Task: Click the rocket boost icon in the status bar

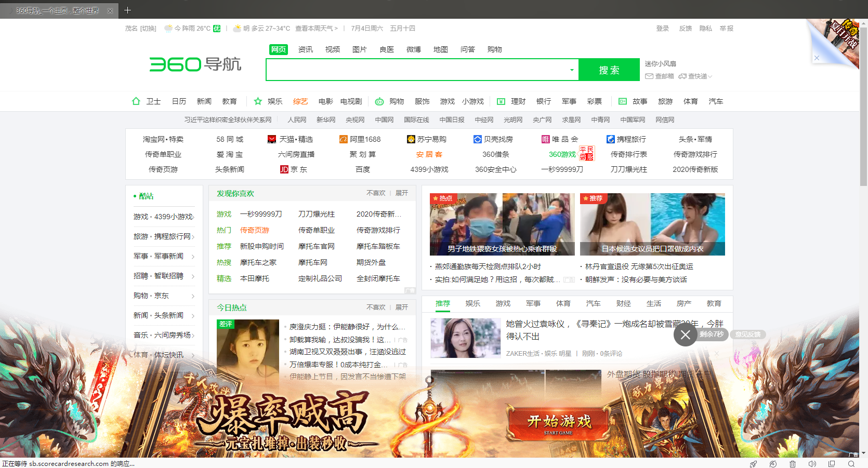Action: coord(754,464)
